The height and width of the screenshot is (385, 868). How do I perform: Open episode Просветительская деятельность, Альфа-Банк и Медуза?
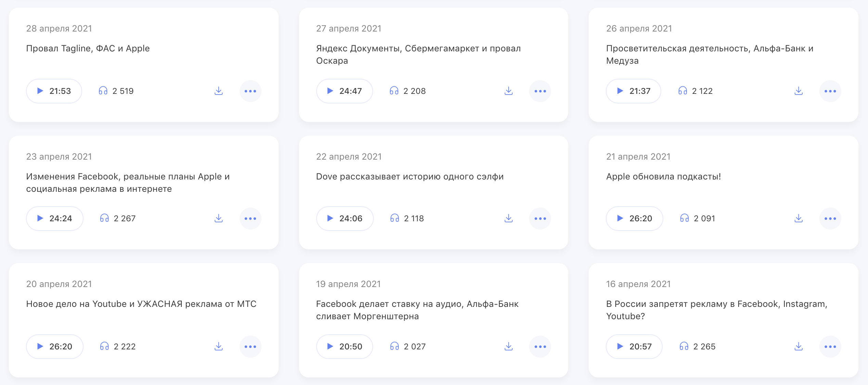pyautogui.click(x=710, y=54)
